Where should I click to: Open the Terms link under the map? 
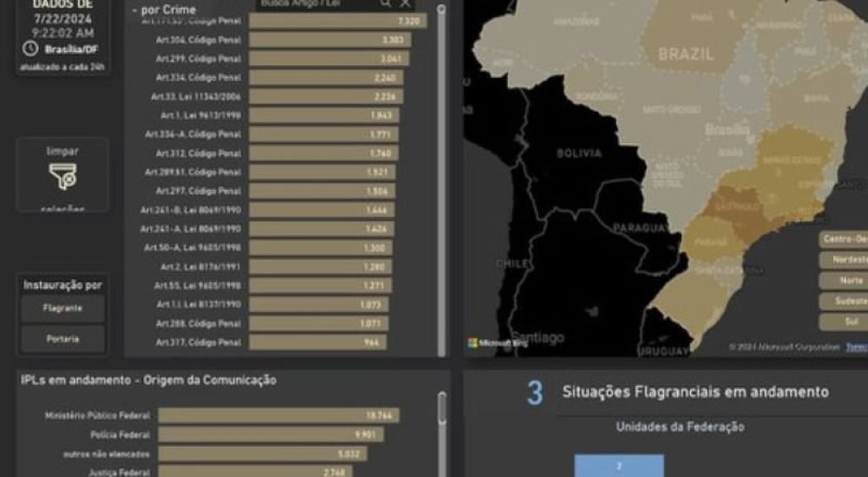(856, 347)
